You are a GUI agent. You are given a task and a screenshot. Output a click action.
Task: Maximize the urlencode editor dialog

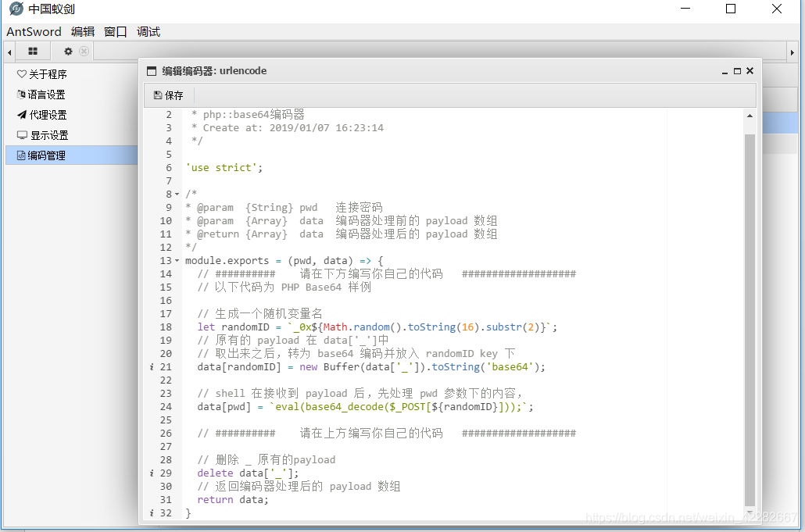click(737, 71)
